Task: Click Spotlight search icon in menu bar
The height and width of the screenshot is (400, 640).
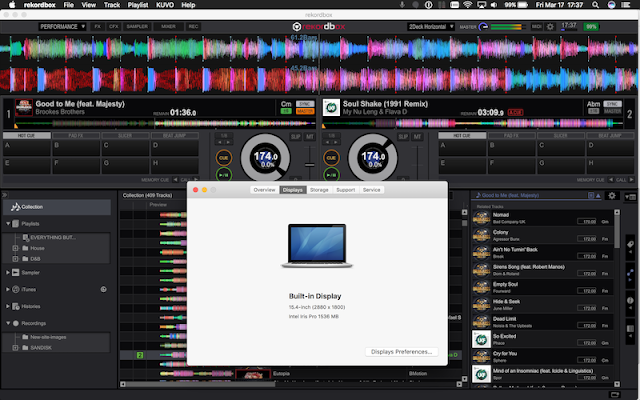Action: pyautogui.click(x=596, y=5)
